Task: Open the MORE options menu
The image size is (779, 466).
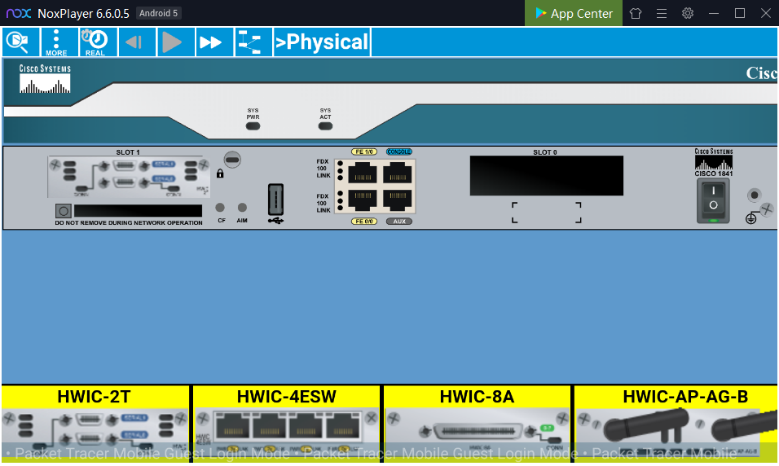Action: coord(59,42)
